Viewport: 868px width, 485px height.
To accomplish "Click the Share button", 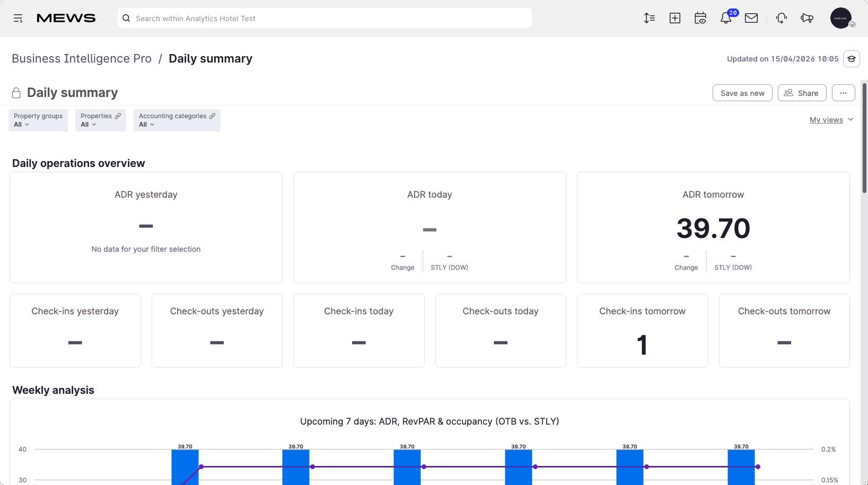I will coord(802,93).
